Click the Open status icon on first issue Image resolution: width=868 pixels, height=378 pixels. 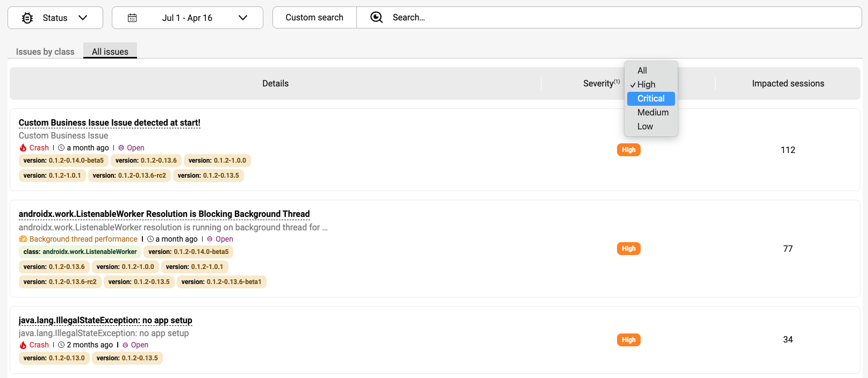pos(121,148)
